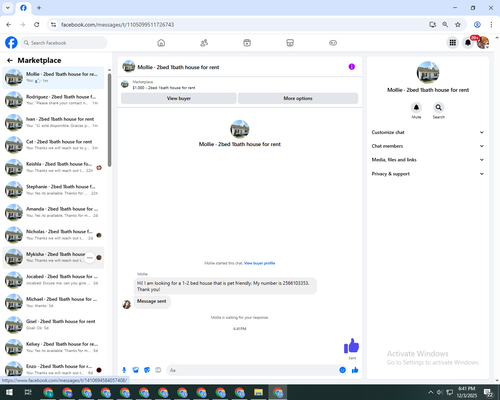Expand Privacy & support section
Viewport: 500px width, 400px height.
[x=428, y=174]
